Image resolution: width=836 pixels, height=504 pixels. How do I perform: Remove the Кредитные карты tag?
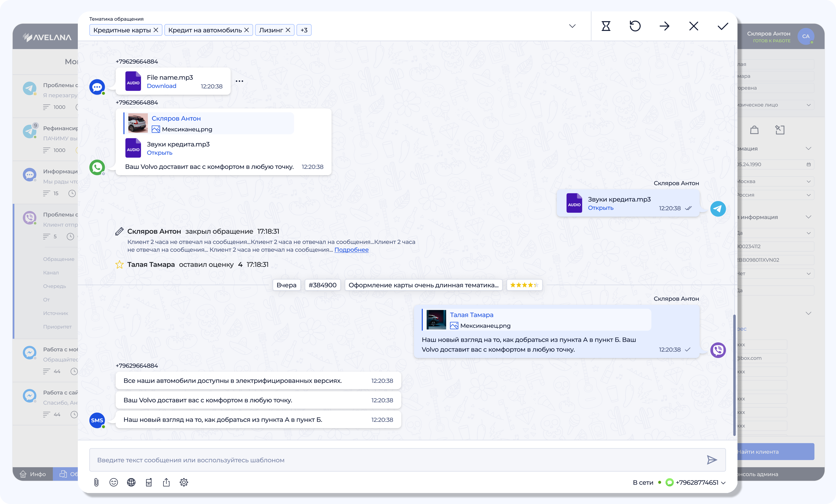coord(156,30)
